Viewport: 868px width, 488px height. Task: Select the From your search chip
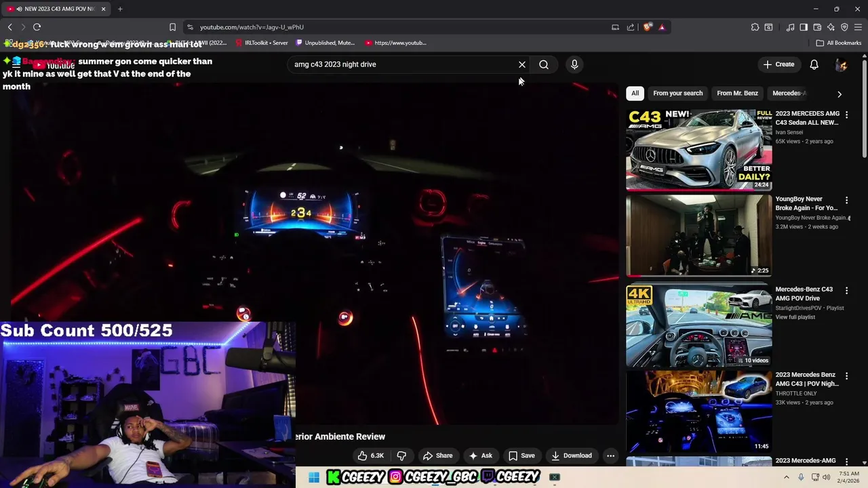pyautogui.click(x=677, y=93)
